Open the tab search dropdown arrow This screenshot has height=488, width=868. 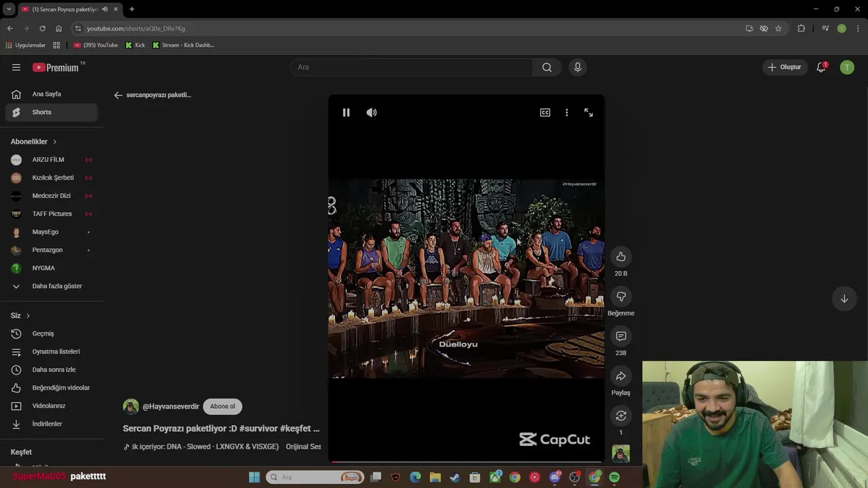pyautogui.click(x=9, y=9)
